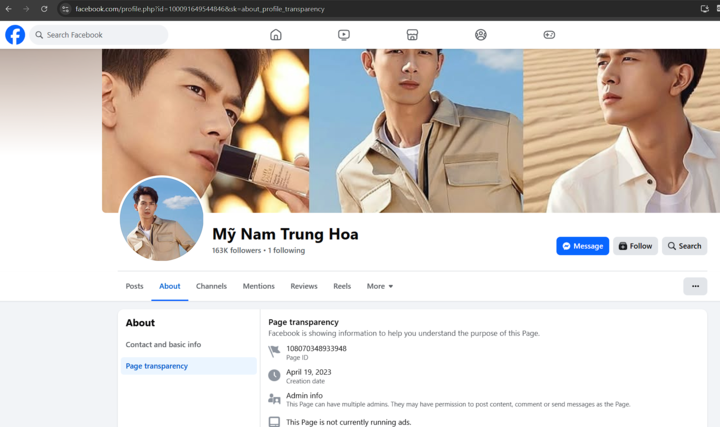Open the Groups/Profile circle icon
The image size is (720, 427).
[x=481, y=35]
